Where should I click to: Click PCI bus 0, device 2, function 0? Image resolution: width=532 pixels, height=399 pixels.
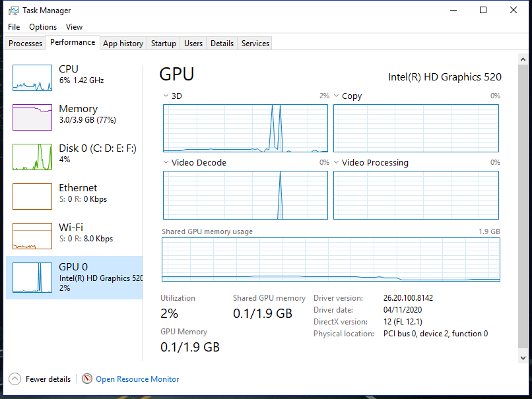[436, 334]
